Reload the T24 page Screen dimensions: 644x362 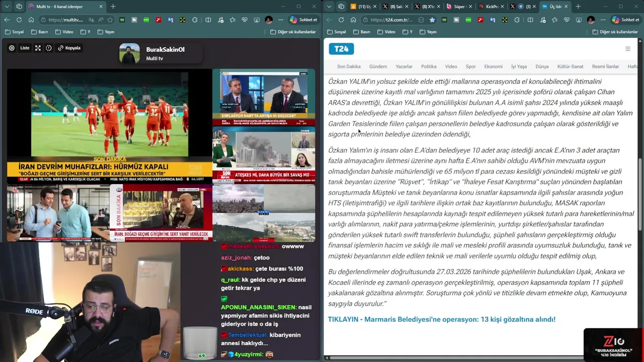[x=341, y=20]
